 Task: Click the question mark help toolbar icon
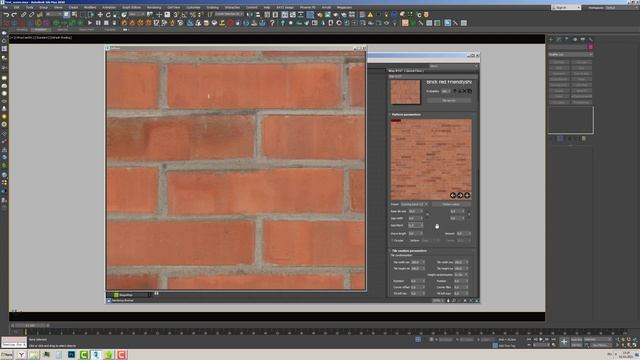pyautogui.click(x=272, y=23)
